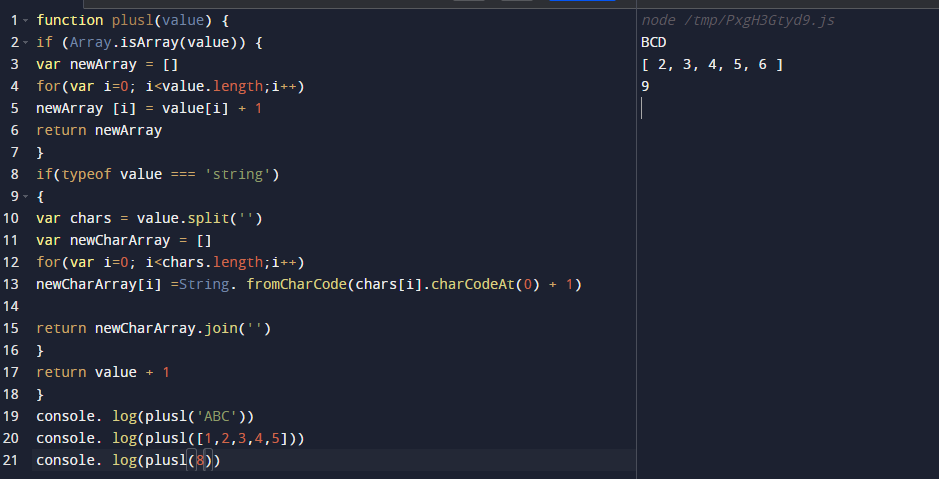Click 'fromCharCode' on line 13
This screenshot has width=939, height=479.
296,284
